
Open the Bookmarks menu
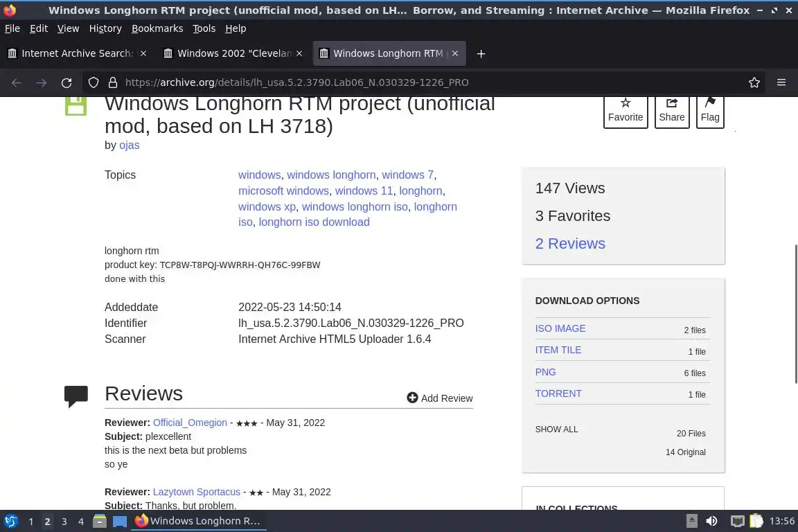(157, 28)
